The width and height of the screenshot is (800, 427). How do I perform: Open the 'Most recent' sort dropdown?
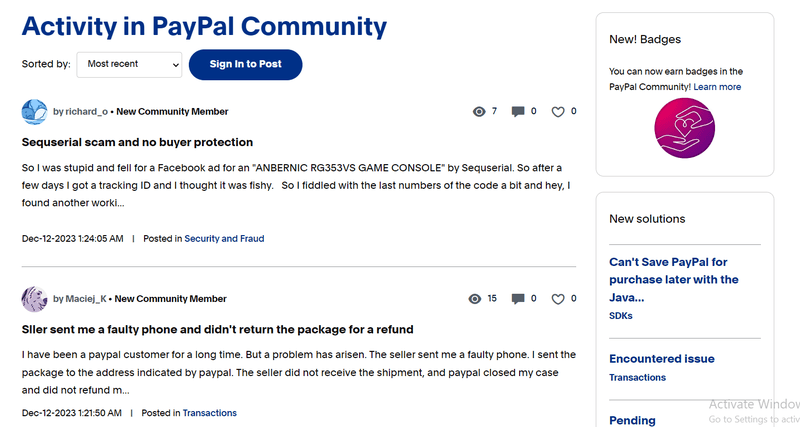(129, 64)
